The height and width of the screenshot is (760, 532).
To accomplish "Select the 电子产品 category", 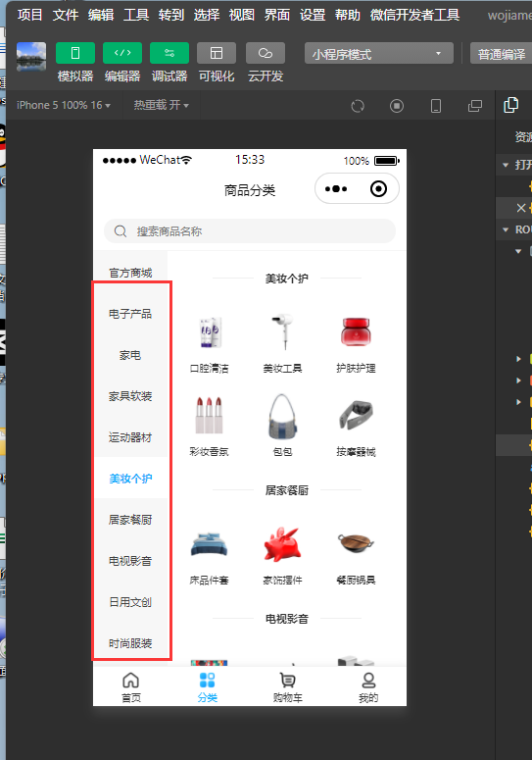I will (x=130, y=314).
